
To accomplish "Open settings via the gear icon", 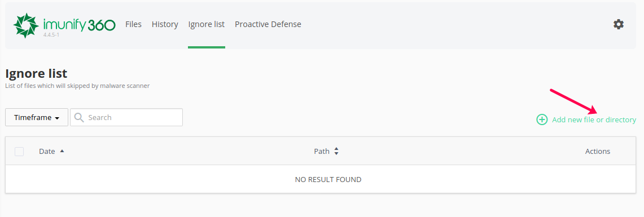I will click(619, 24).
